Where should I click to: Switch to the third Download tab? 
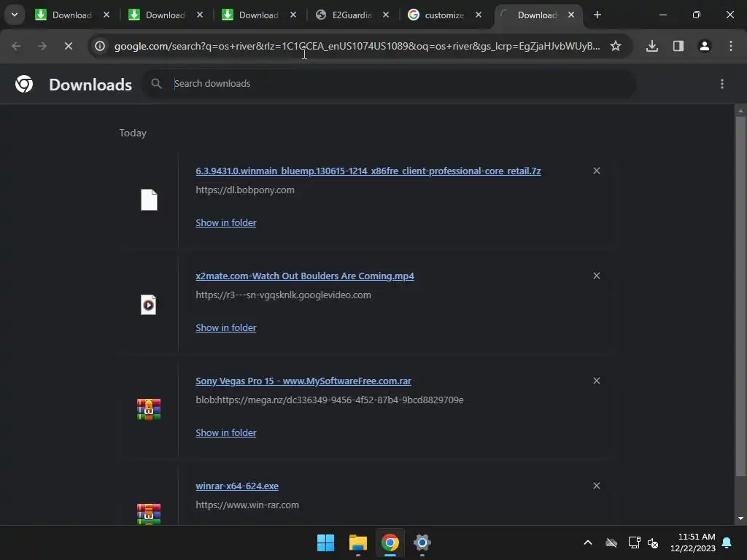(259, 15)
